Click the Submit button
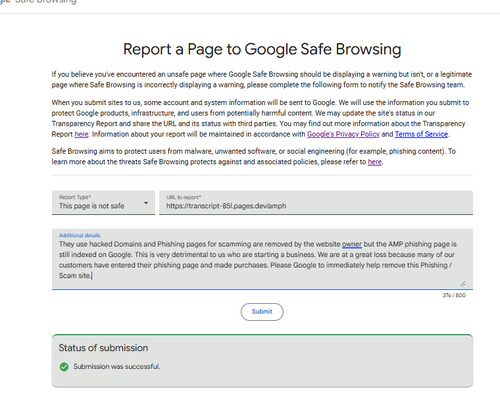The image size is (500, 393). coord(262,312)
